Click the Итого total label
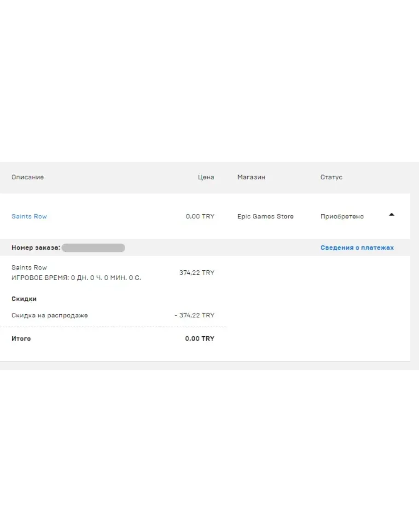Image resolution: width=419 pixels, height=532 pixels. (21, 339)
